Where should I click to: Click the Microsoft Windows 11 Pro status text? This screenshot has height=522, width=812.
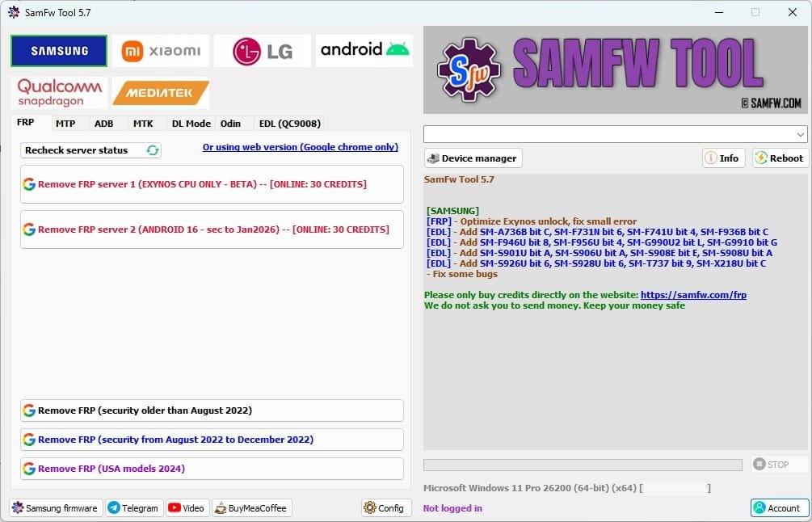[x=567, y=488]
